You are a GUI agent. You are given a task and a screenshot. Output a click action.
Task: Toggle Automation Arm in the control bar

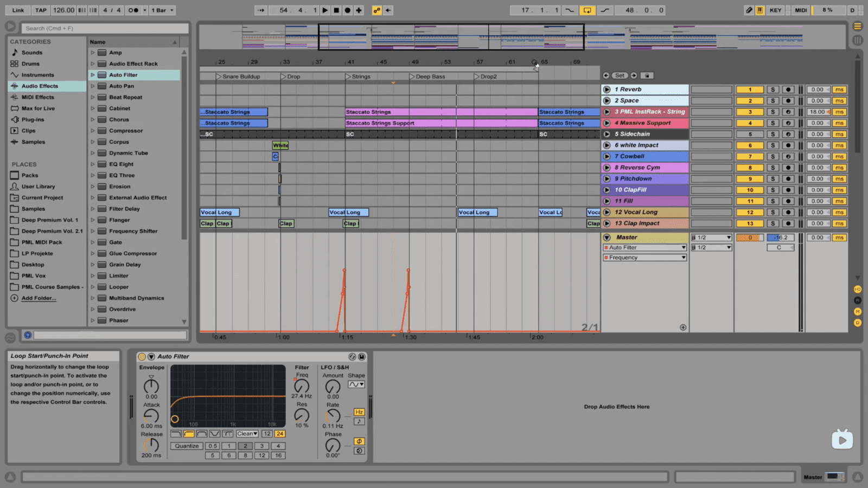376,10
